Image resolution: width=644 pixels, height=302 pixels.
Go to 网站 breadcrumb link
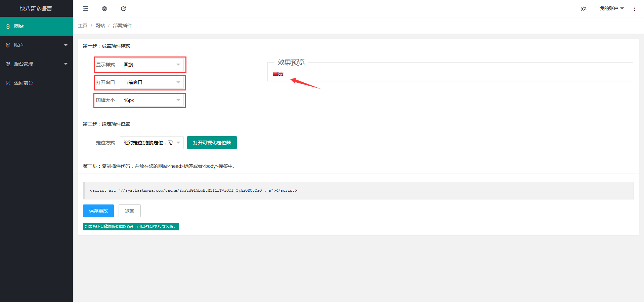(x=100, y=26)
